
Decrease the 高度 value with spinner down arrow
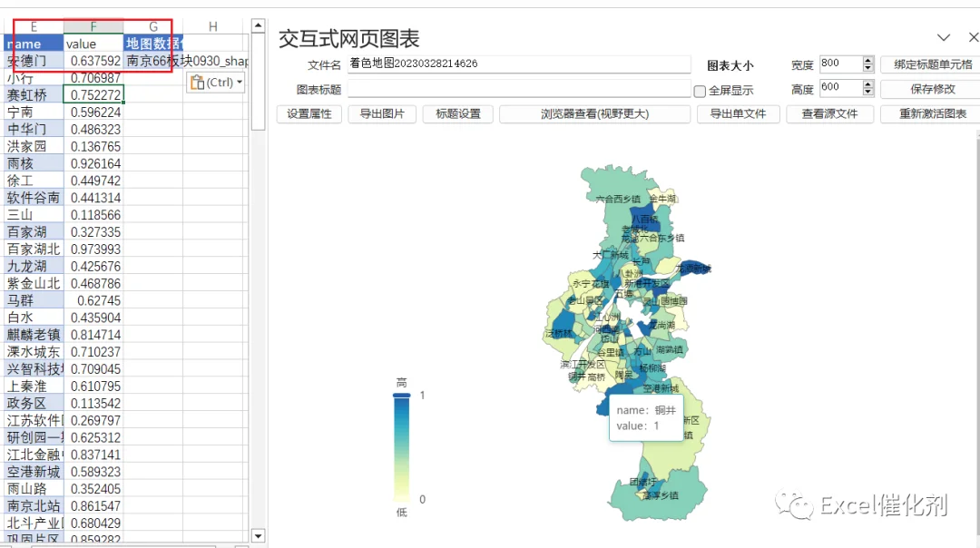(x=867, y=92)
